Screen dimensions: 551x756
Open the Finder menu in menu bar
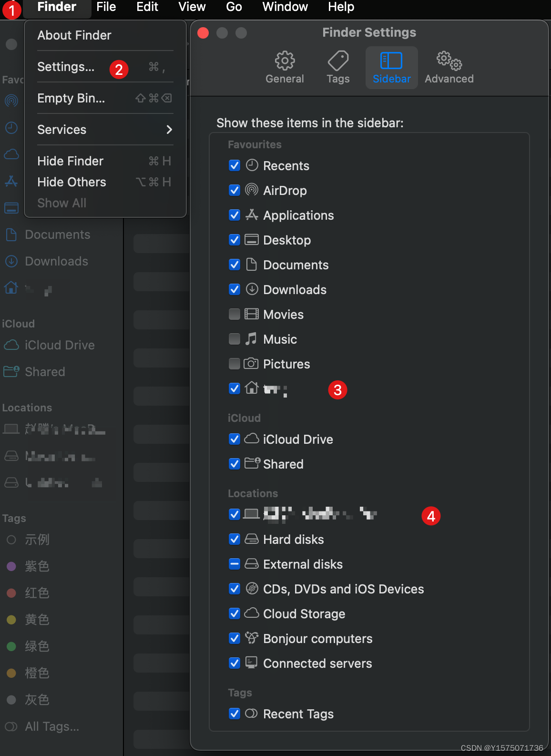click(x=57, y=7)
